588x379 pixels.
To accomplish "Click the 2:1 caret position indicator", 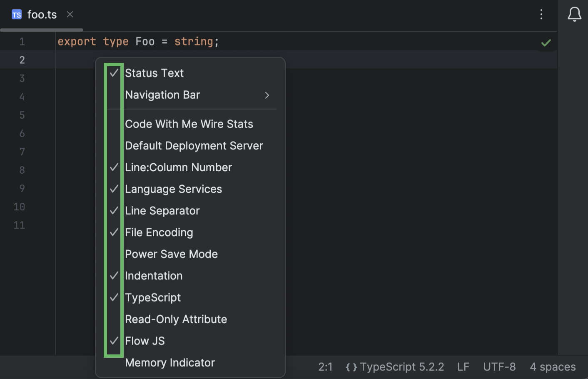I will coord(326,367).
